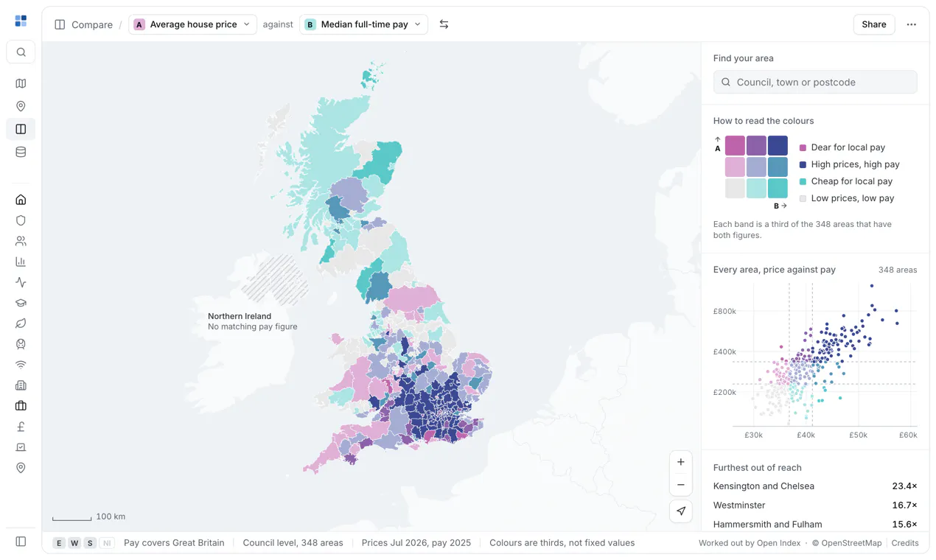The image size is (936, 560).
Task: Select the pound sterling category icon
Action: tap(21, 427)
